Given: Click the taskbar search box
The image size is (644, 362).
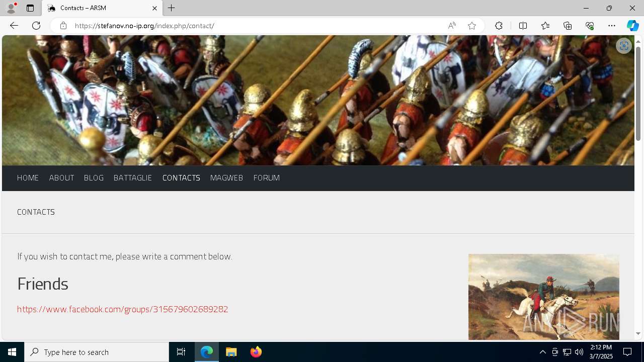Looking at the screenshot, I should pos(97,352).
